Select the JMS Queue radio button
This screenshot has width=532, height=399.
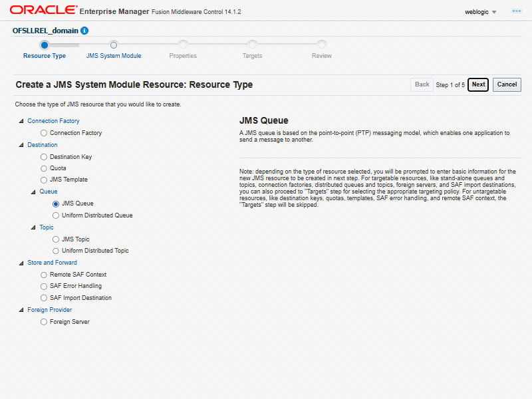[x=56, y=204]
